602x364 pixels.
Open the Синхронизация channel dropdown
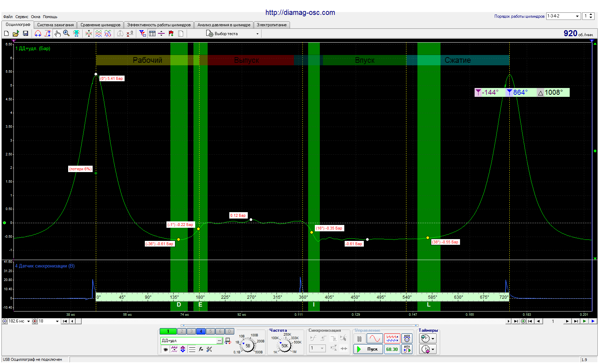click(x=317, y=348)
